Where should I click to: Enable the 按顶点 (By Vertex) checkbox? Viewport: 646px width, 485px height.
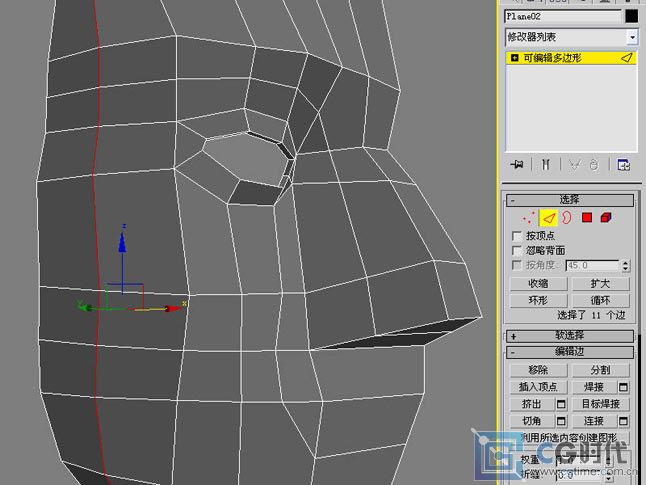point(517,236)
